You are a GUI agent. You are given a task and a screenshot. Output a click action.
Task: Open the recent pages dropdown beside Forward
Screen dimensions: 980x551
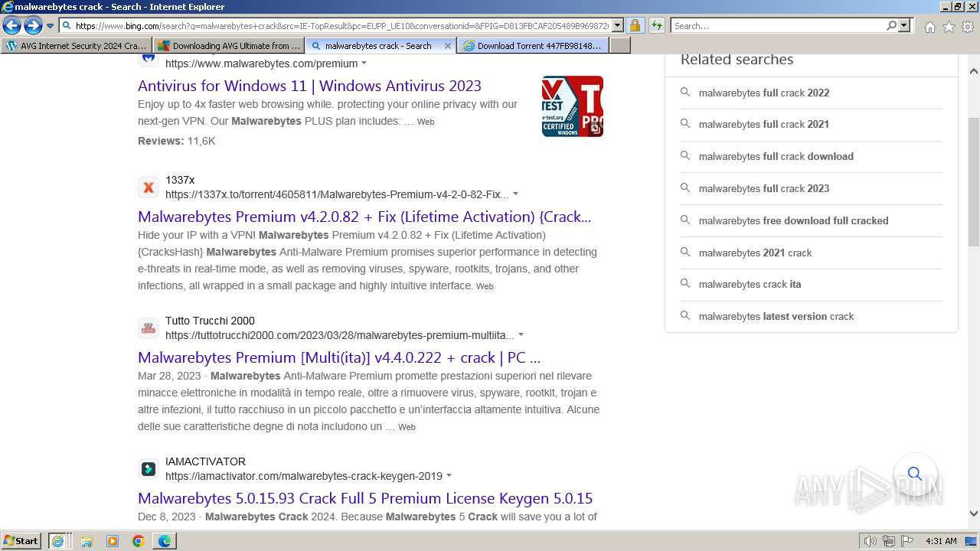point(50,26)
